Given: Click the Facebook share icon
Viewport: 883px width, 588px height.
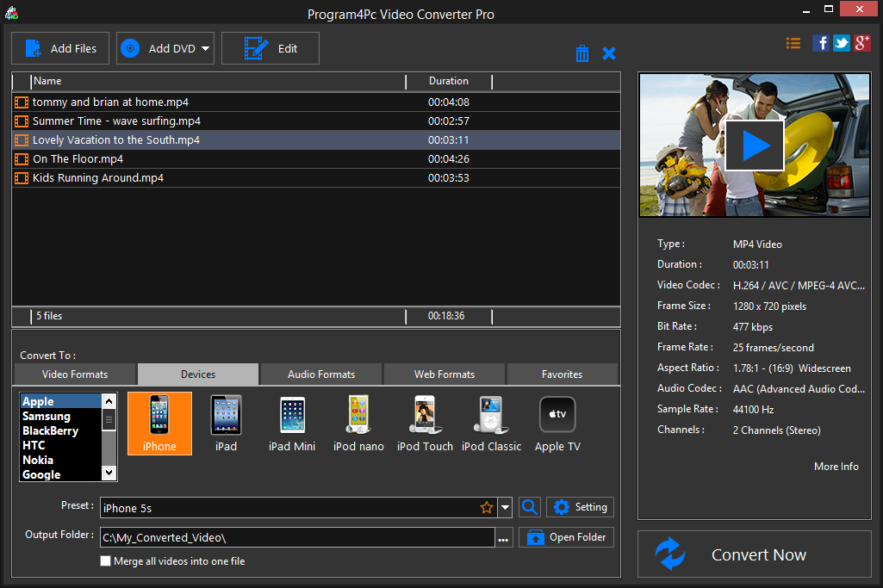Looking at the screenshot, I should click(x=821, y=43).
